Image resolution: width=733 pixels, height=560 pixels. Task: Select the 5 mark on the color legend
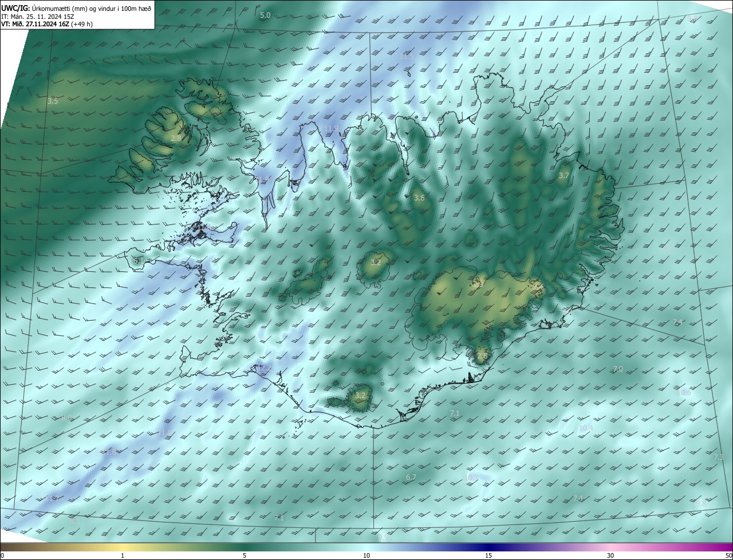pyautogui.click(x=245, y=555)
